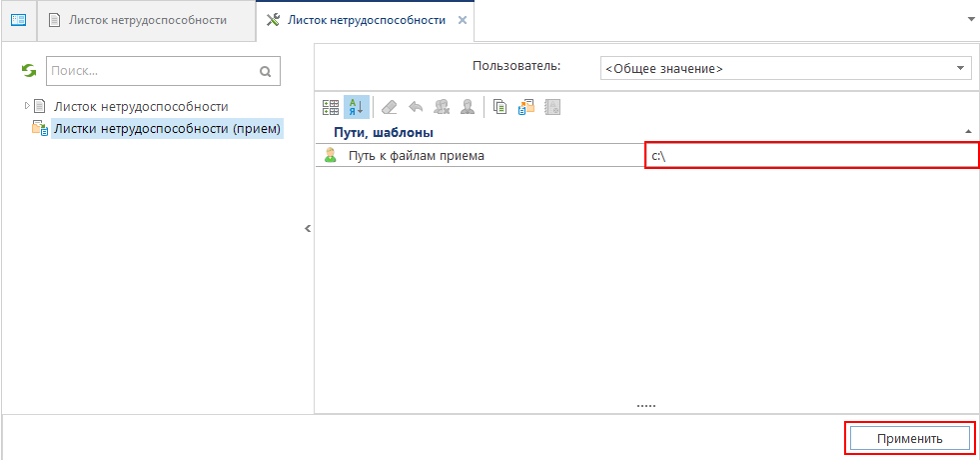Click the copy settings icon
980x460 pixels.
(500, 107)
